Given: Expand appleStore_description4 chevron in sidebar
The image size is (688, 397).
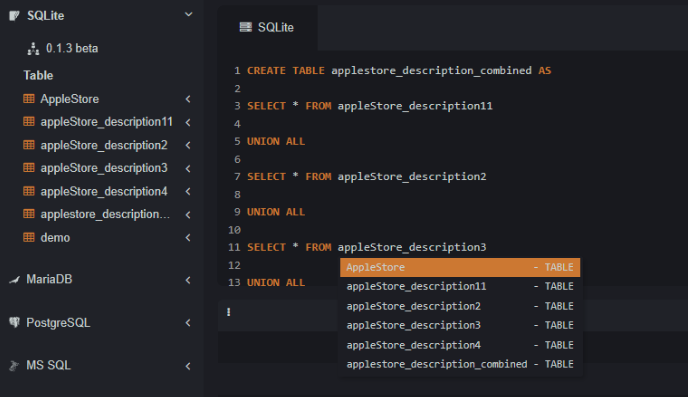Looking at the screenshot, I should (x=188, y=192).
